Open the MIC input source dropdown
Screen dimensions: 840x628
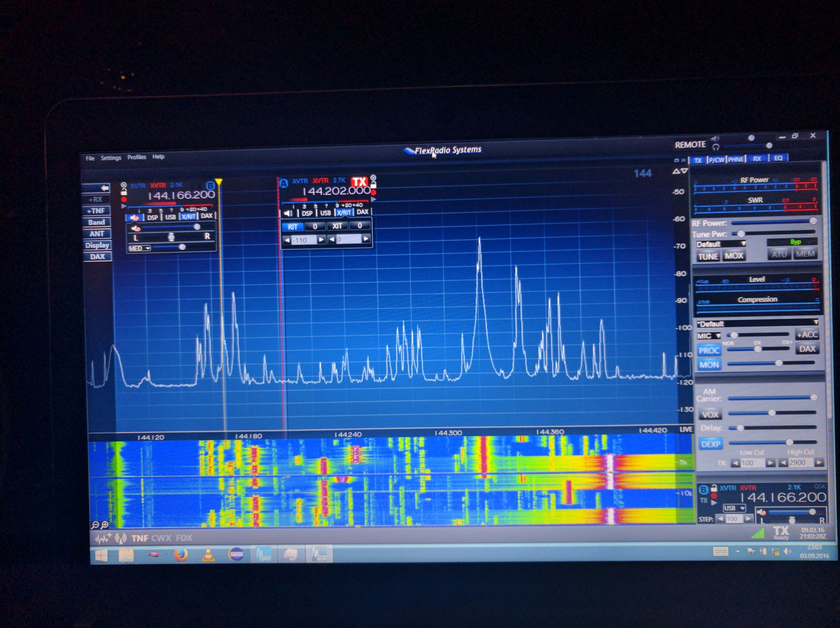[708, 336]
